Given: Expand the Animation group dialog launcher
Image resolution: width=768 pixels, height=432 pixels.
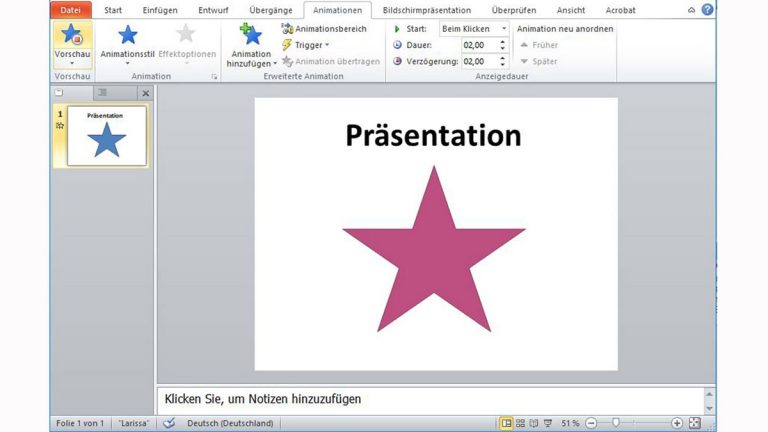Looking at the screenshot, I should click(213, 76).
